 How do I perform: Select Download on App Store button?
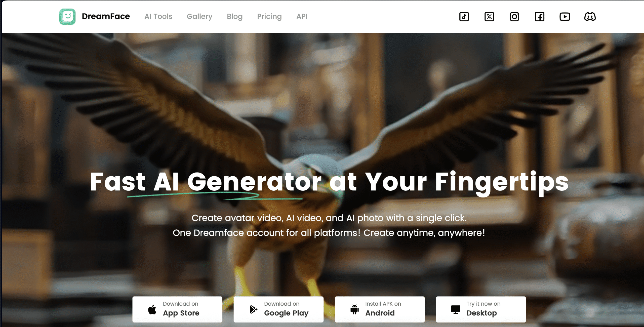click(177, 309)
